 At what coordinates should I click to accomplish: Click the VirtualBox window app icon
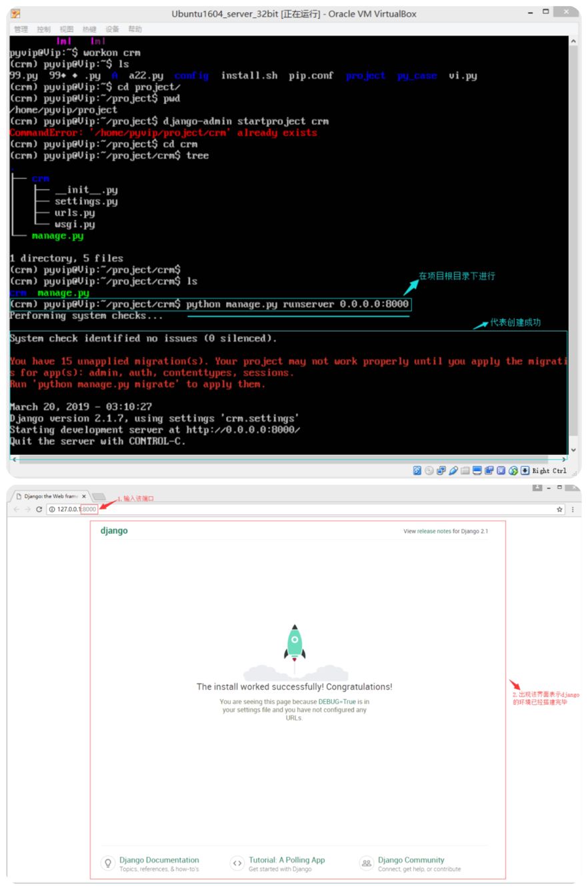[16, 13]
